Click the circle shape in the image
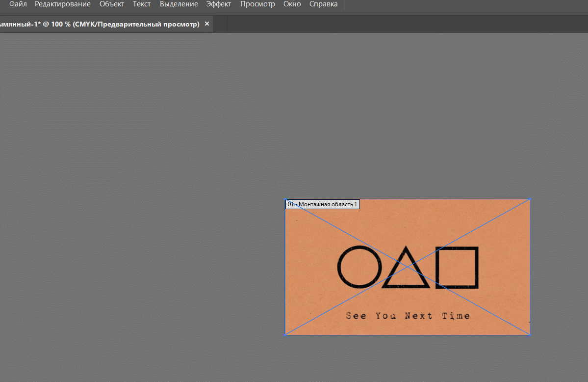This screenshot has width=588, height=382. point(359,267)
